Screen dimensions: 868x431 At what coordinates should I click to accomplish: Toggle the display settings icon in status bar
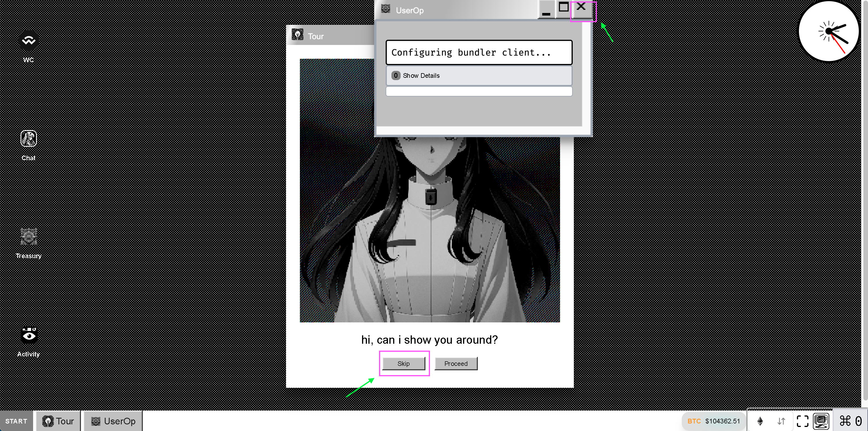[821, 421]
